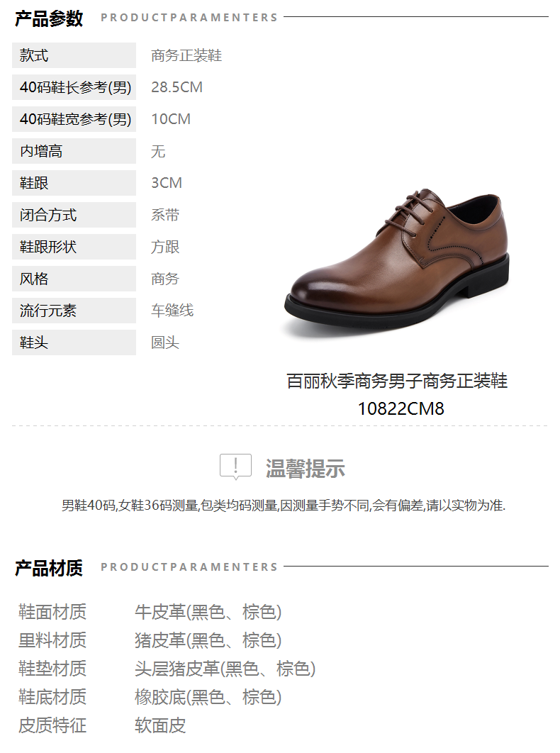
Task: Click the 产品材质 section heading
Action: point(48,568)
